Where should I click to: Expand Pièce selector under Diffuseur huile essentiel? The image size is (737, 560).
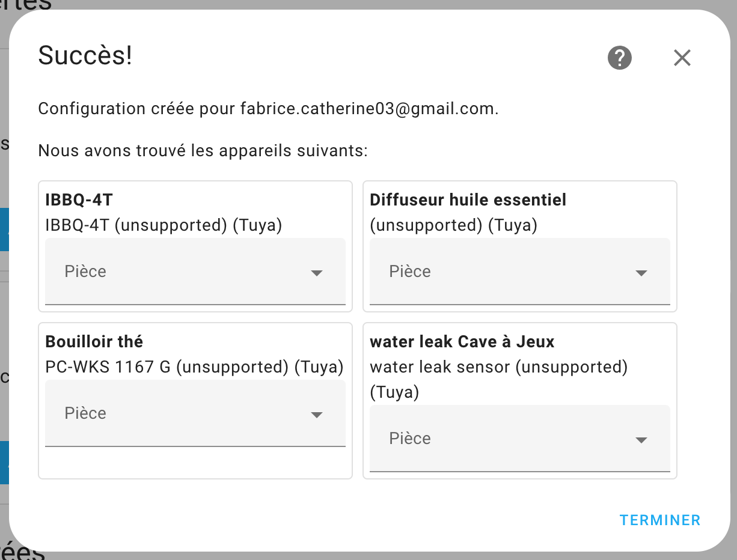point(520,272)
